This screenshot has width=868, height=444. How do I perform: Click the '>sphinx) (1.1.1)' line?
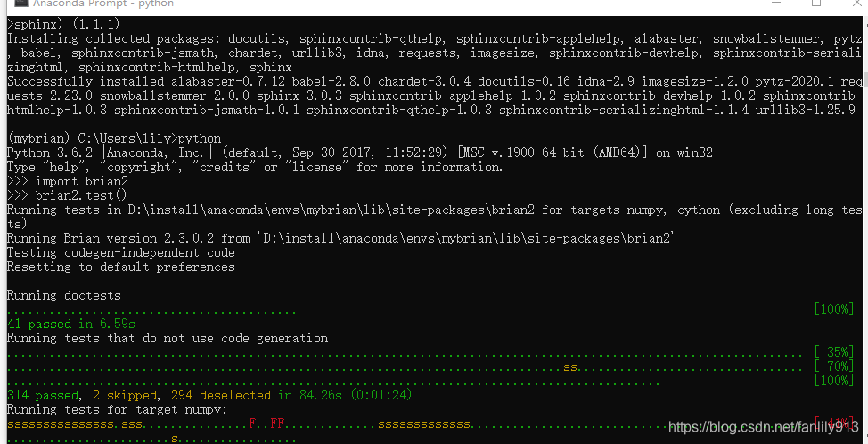point(63,24)
